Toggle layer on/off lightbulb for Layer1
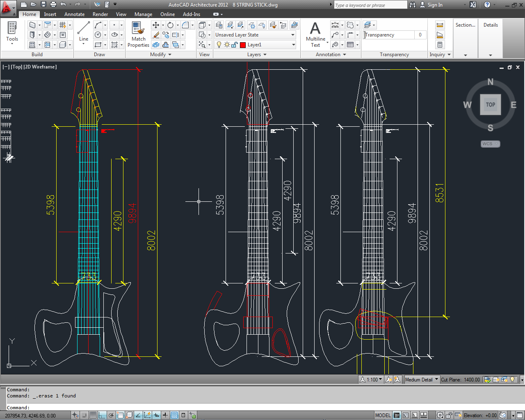The width and height of the screenshot is (525, 420). tap(219, 45)
